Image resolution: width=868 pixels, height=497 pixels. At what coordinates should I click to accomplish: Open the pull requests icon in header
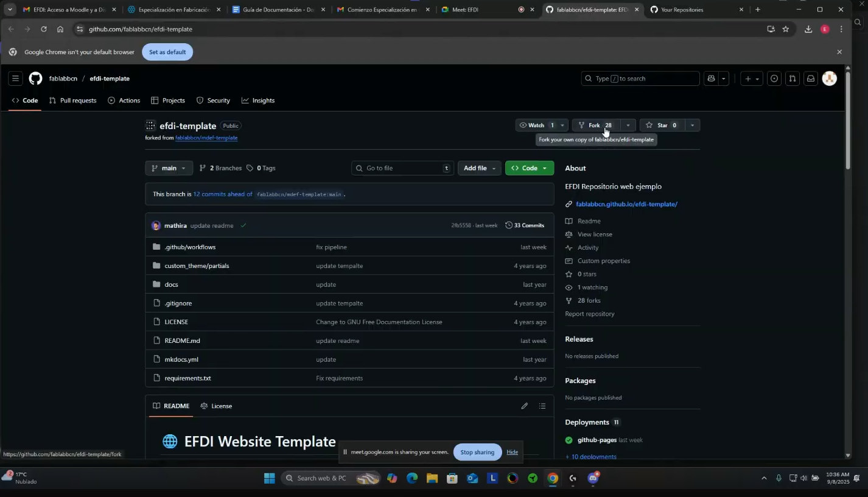792,79
